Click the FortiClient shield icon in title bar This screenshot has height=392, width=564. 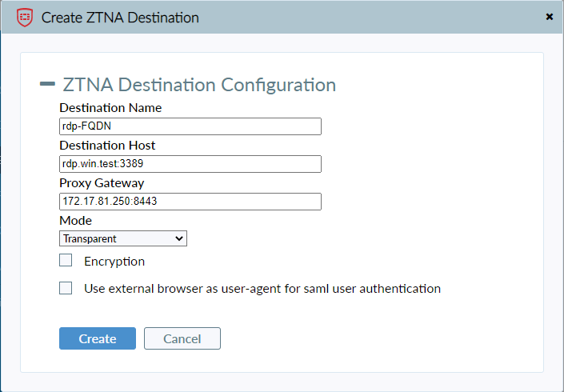tap(25, 17)
